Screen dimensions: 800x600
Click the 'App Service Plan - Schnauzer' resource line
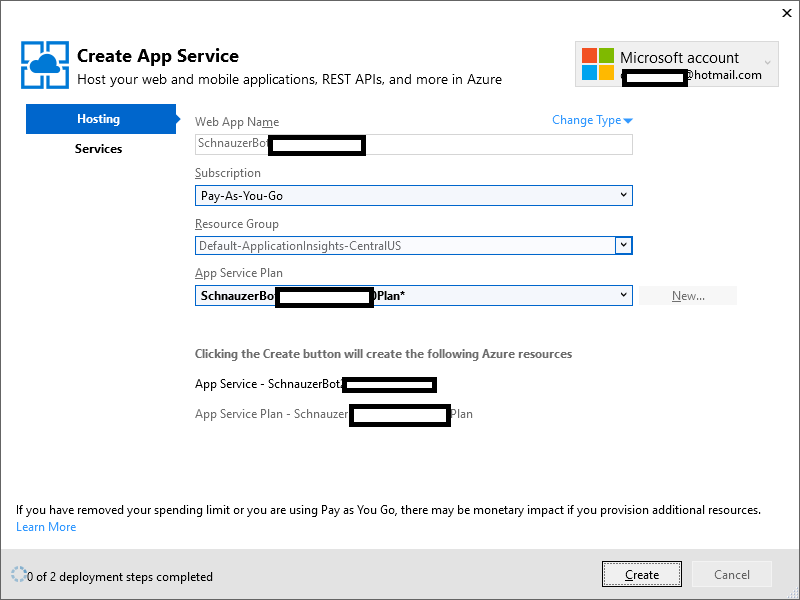pyautogui.click(x=334, y=414)
